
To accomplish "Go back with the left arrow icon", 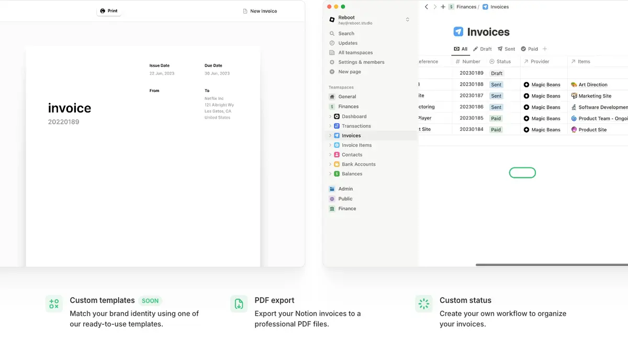I will (x=427, y=7).
